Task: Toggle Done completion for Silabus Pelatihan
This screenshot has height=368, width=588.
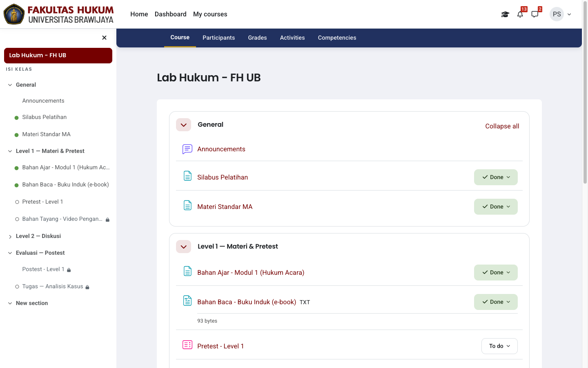Action: [496, 177]
